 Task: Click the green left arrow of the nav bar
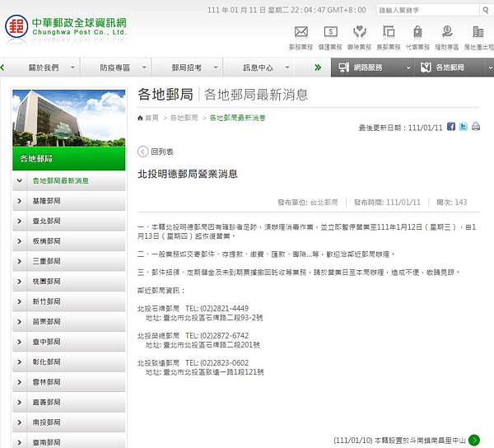tap(2, 68)
